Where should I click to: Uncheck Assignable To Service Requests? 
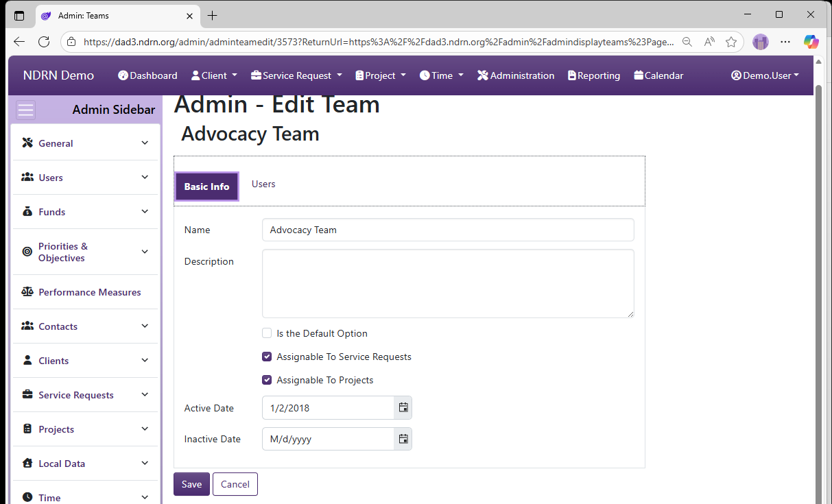267,357
